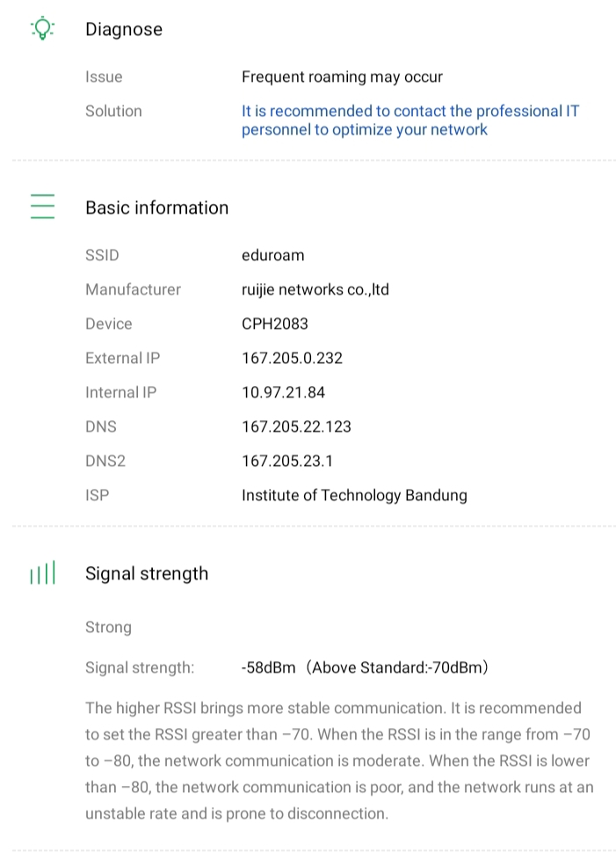Select the Diagnose section heading
The height and width of the screenshot is (852, 616).
(124, 30)
